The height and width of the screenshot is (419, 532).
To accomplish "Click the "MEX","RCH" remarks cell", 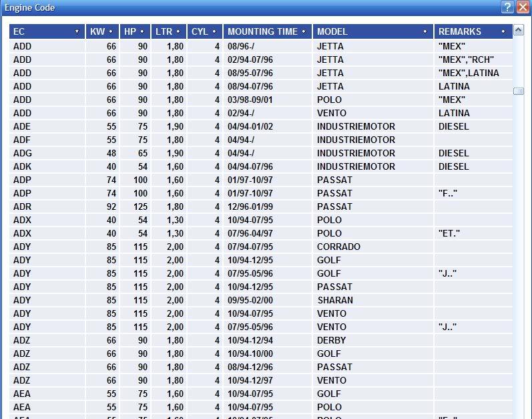I will 466,59.
